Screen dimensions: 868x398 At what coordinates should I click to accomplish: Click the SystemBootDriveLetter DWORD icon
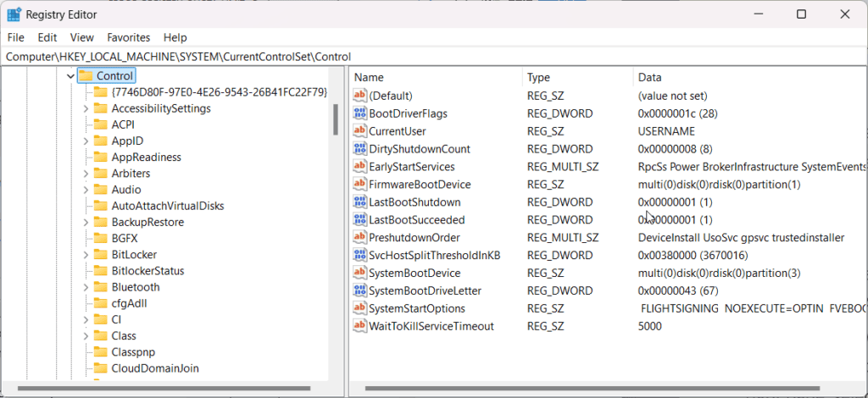coord(359,290)
